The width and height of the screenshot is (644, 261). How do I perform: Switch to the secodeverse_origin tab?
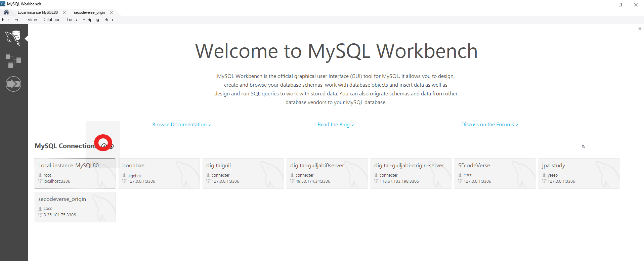[89, 12]
